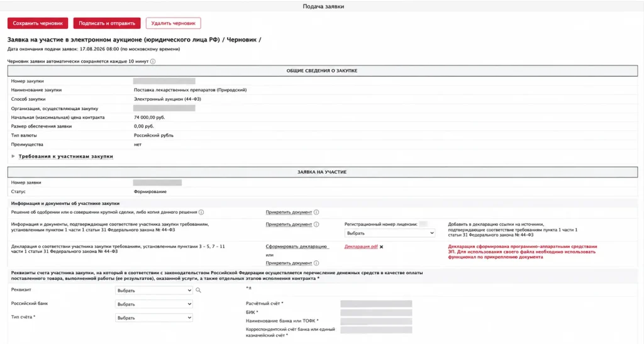Click Сохранить черновик button
Viewport: 644px width, 344px height.
[38, 23]
